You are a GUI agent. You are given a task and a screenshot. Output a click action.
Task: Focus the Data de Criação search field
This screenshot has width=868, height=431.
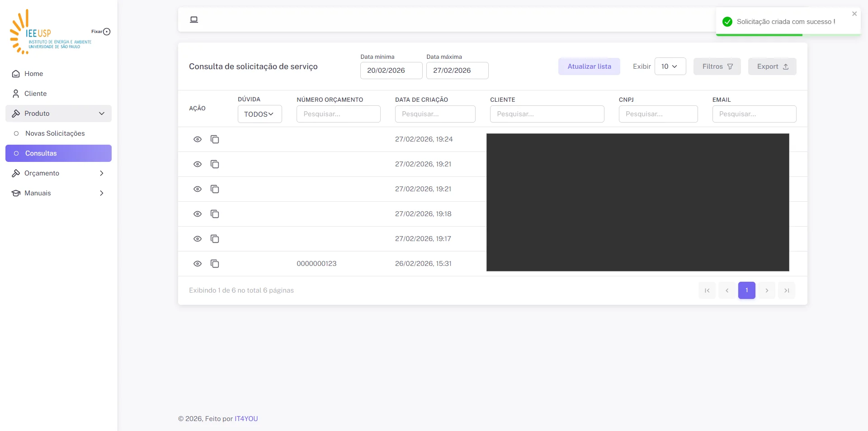(x=435, y=114)
